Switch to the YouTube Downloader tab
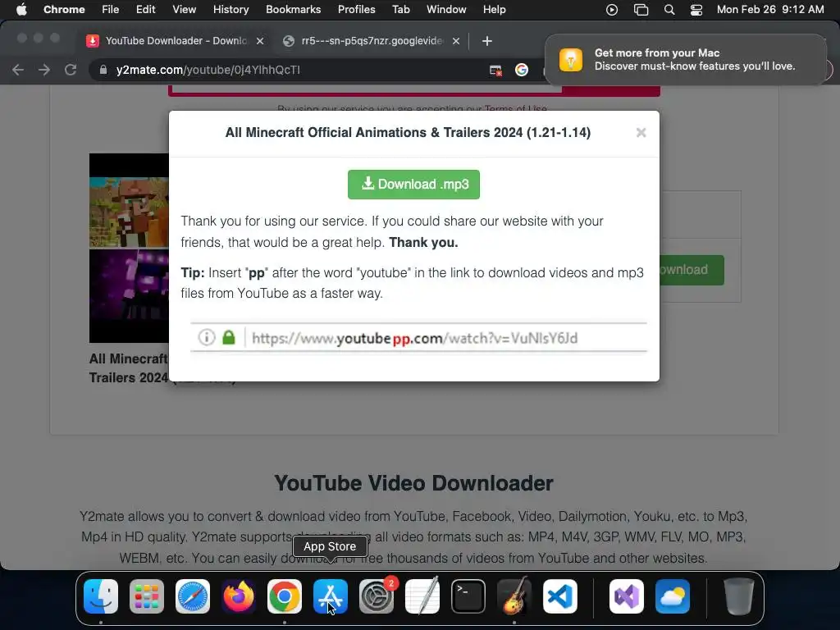The width and height of the screenshot is (840, 630). (176, 41)
